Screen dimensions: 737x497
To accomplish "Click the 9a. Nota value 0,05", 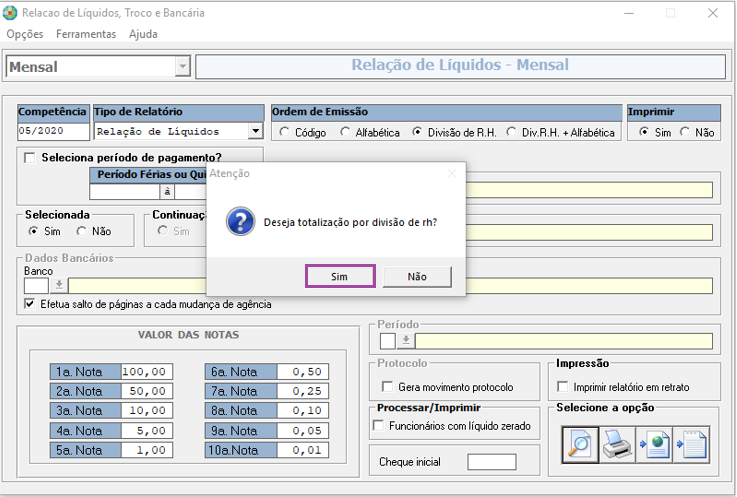I will 303,430.
